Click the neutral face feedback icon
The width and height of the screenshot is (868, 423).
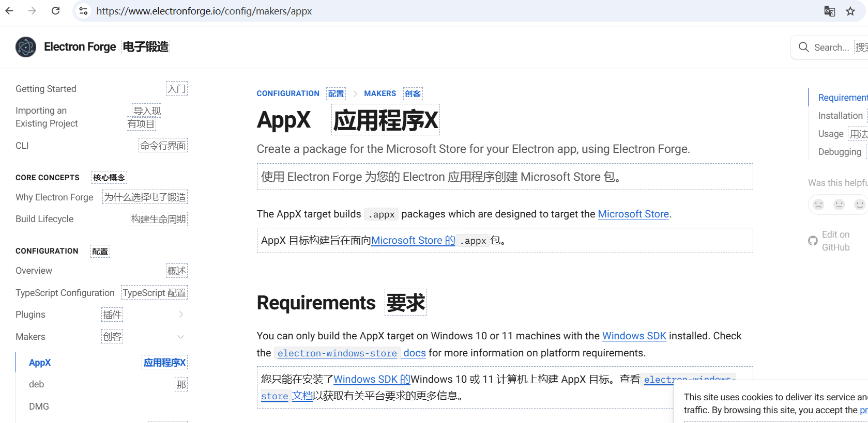839,205
